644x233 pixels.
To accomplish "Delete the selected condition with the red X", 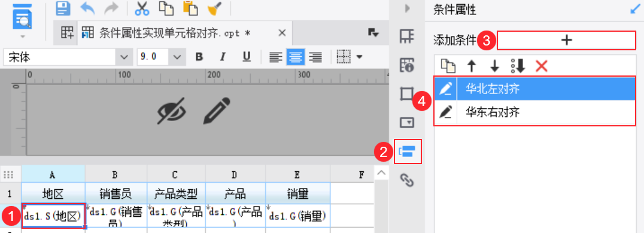I will pyautogui.click(x=542, y=65).
